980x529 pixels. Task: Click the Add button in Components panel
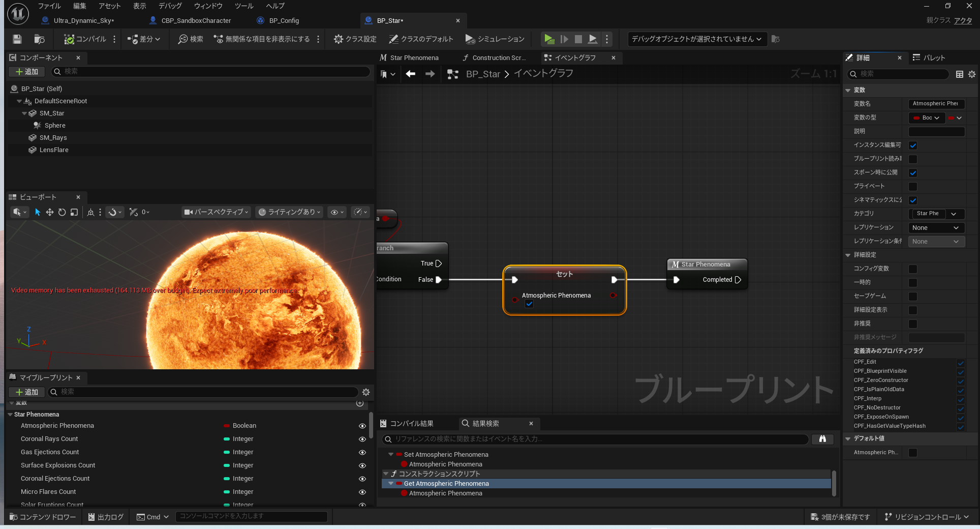pos(27,72)
